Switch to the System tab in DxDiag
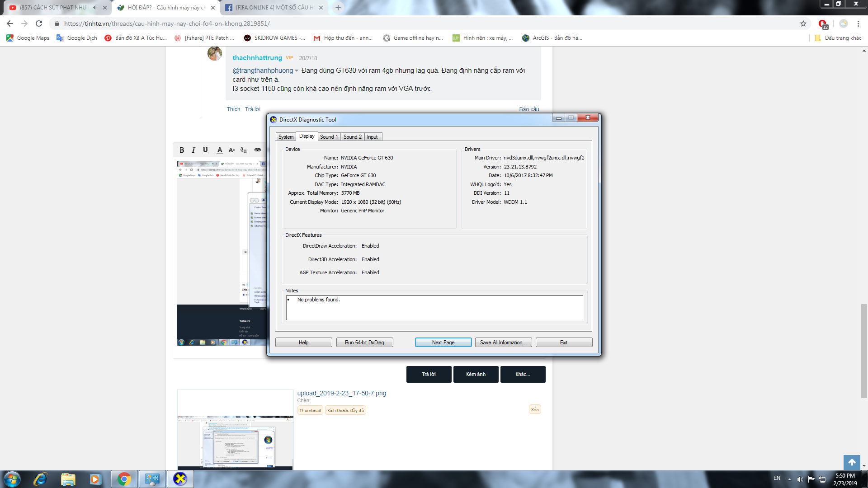The width and height of the screenshot is (868, 488). point(286,137)
